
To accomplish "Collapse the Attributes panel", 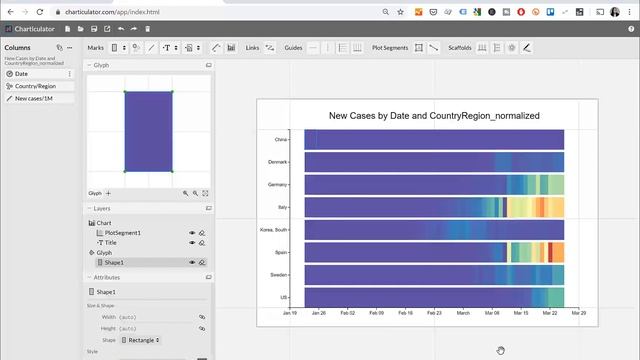I will click(x=89, y=277).
